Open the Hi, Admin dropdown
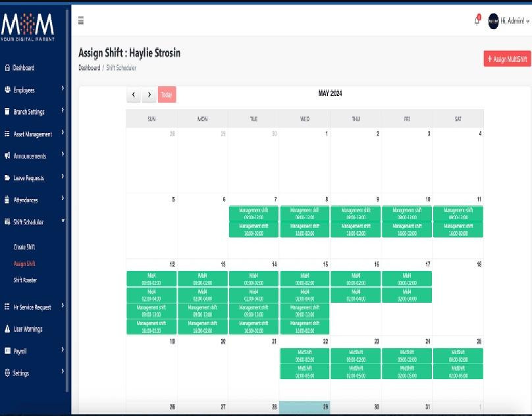Image resolution: width=532 pixels, height=416 pixels. coord(515,21)
